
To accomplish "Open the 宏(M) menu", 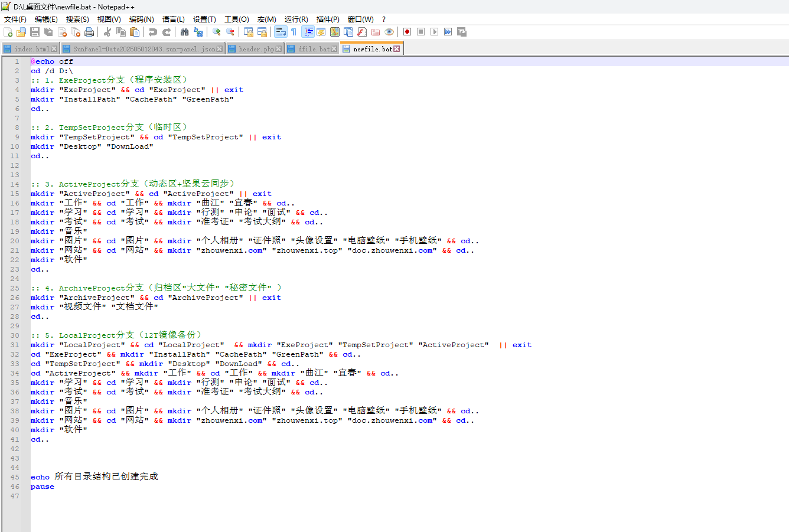I will click(266, 19).
